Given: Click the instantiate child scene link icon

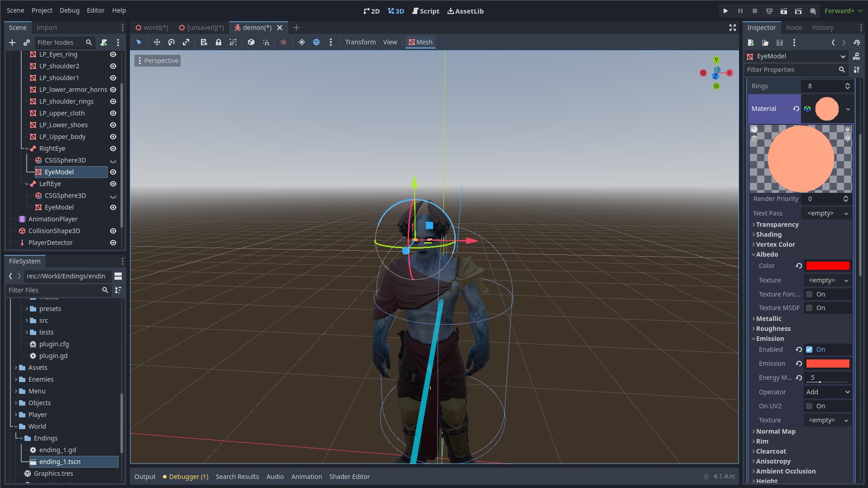Looking at the screenshot, I should (x=27, y=43).
